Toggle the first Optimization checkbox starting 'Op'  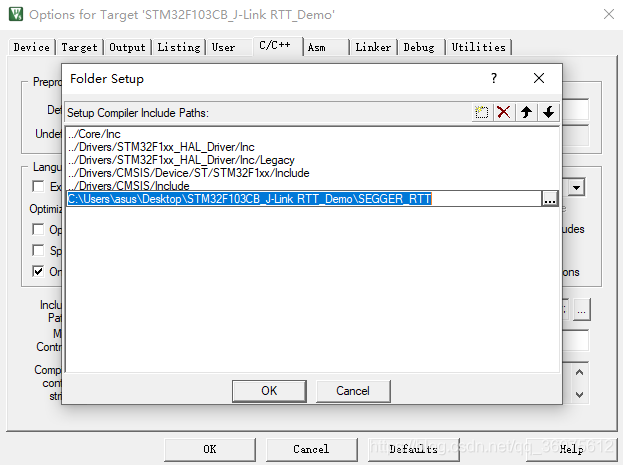[x=38, y=229]
